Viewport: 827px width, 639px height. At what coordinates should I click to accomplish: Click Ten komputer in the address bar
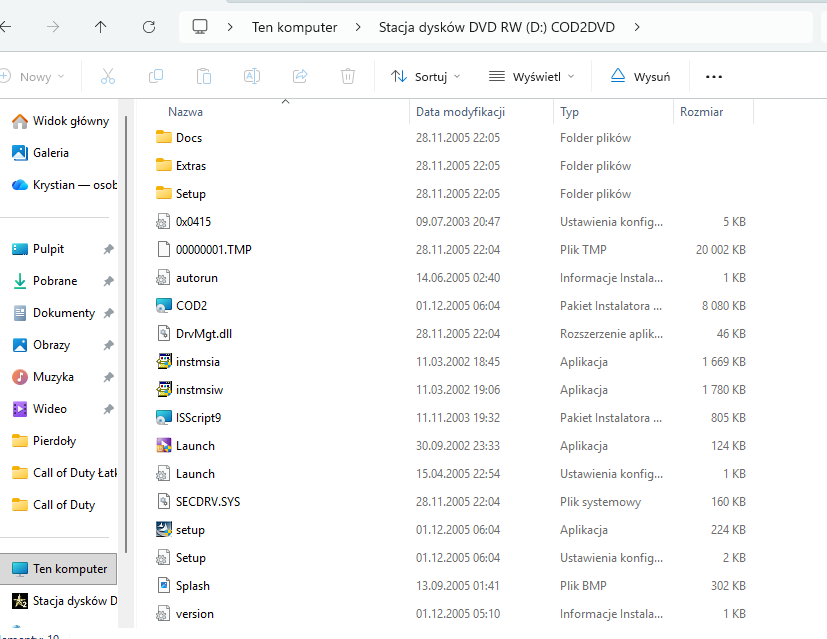tap(294, 27)
